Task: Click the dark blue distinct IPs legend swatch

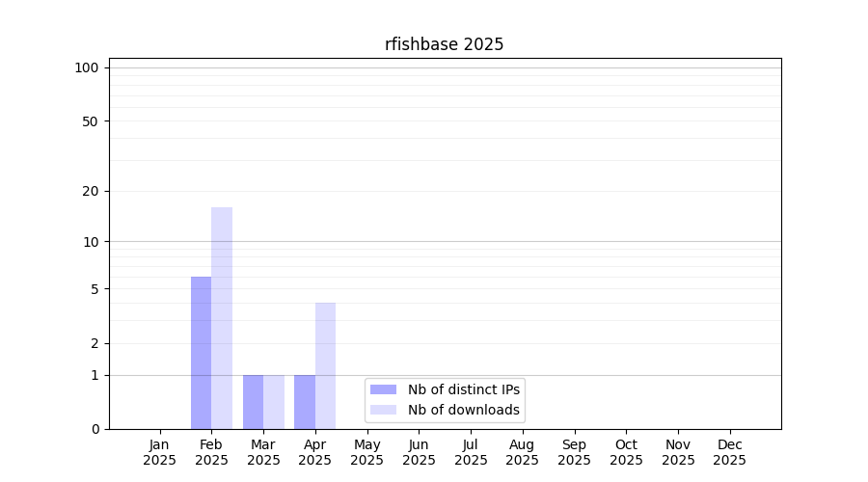Action: 383,389
